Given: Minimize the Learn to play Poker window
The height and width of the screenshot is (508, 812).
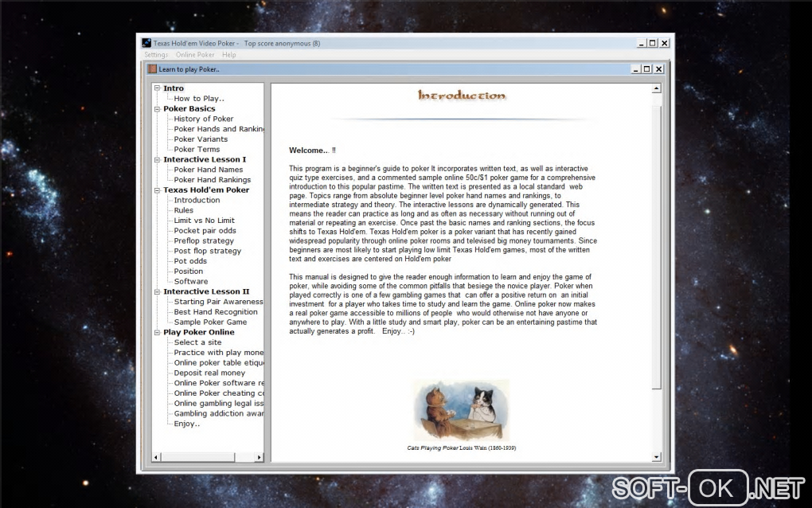Looking at the screenshot, I should coord(635,68).
